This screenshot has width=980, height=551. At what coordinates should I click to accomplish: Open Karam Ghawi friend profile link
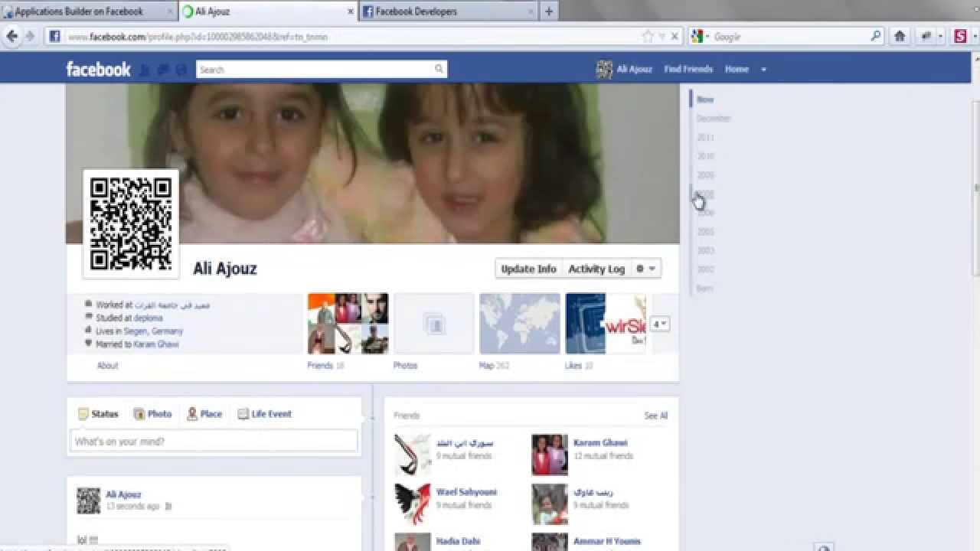point(600,442)
